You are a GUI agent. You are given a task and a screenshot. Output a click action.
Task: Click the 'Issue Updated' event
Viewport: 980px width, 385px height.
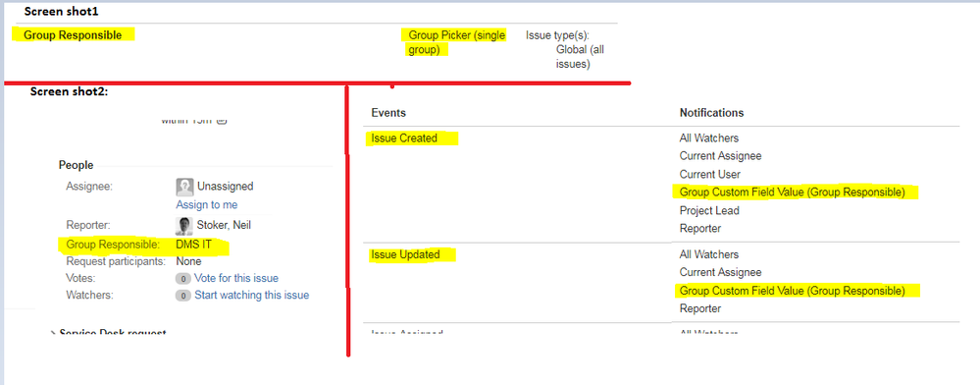tap(405, 254)
